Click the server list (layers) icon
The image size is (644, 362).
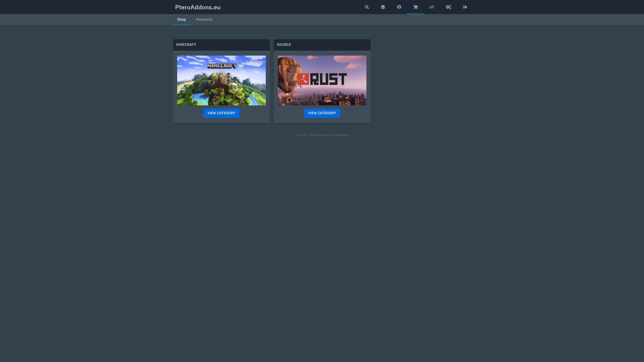click(383, 7)
